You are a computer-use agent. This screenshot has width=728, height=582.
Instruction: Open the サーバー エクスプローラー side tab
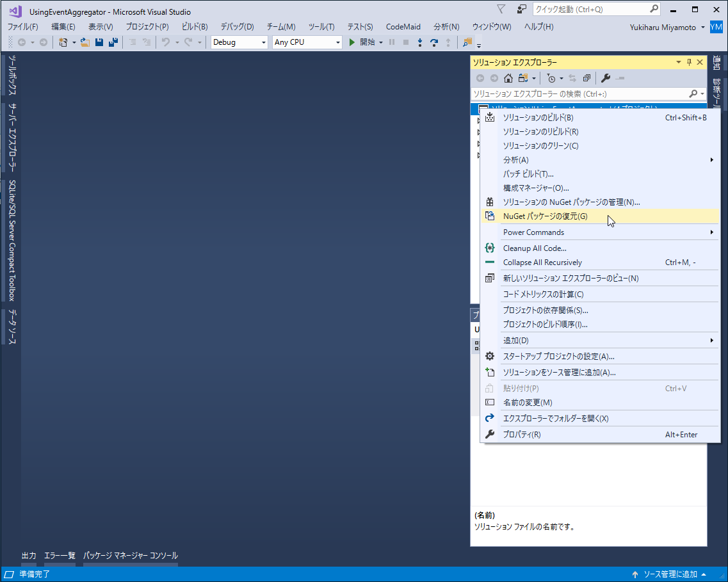pyautogui.click(x=12, y=138)
